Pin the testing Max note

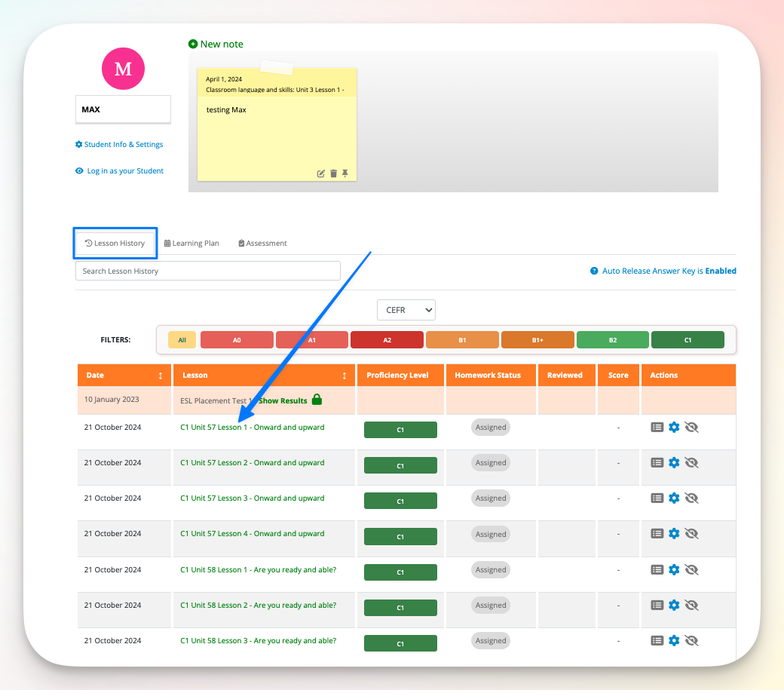345,173
